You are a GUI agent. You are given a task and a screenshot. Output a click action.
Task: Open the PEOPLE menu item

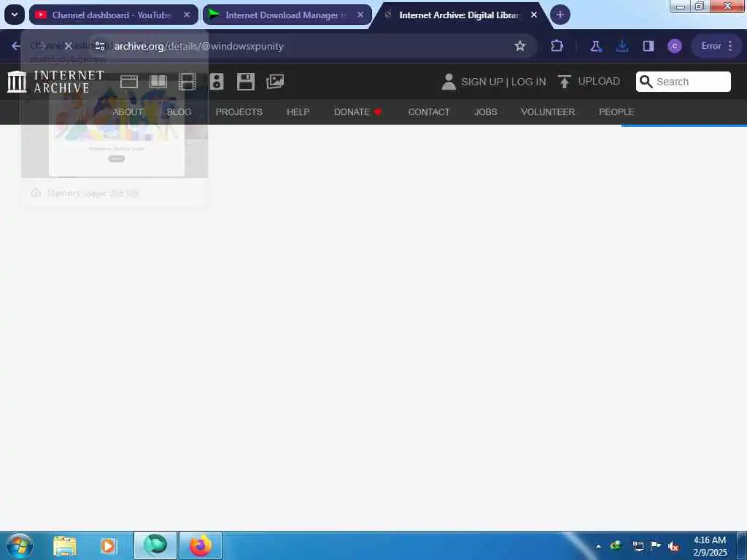pyautogui.click(x=616, y=112)
